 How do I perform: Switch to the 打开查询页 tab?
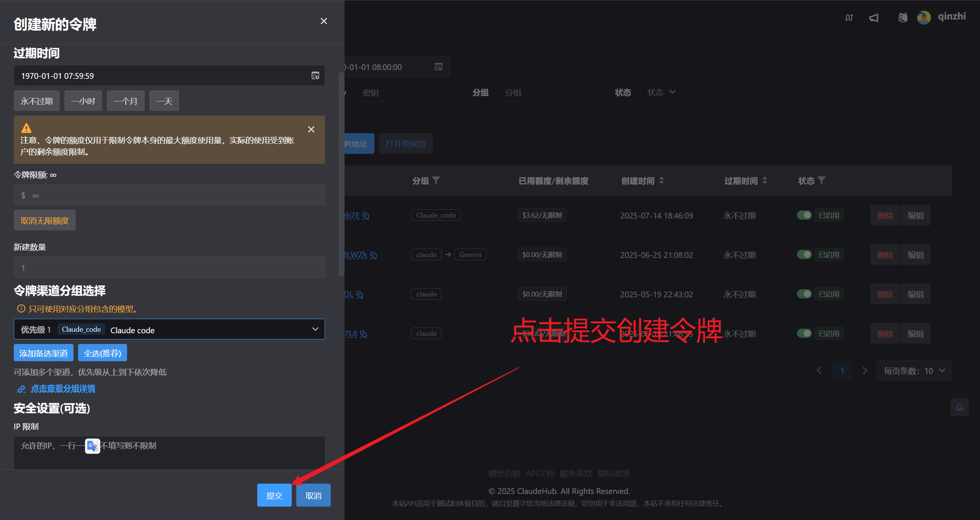(x=406, y=143)
